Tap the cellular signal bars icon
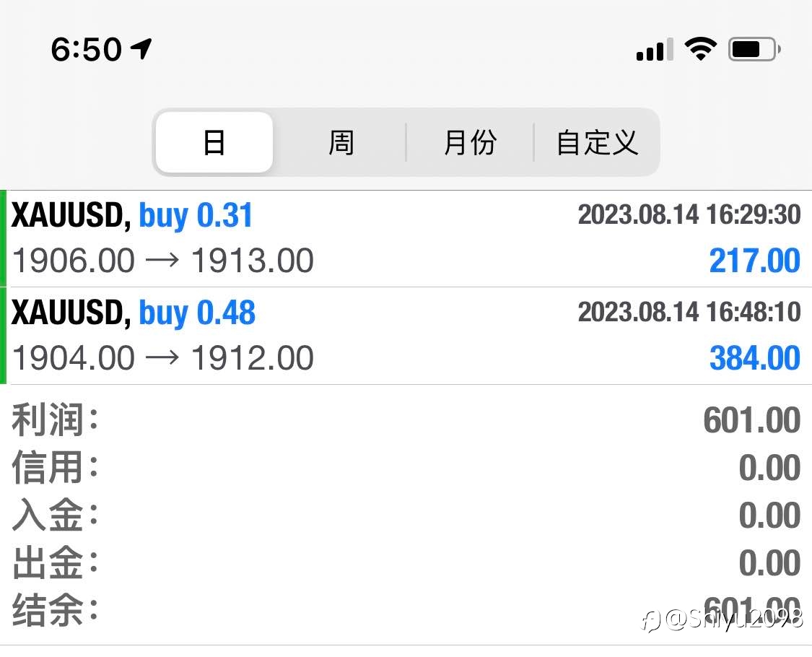The height and width of the screenshot is (657, 812). click(x=654, y=49)
